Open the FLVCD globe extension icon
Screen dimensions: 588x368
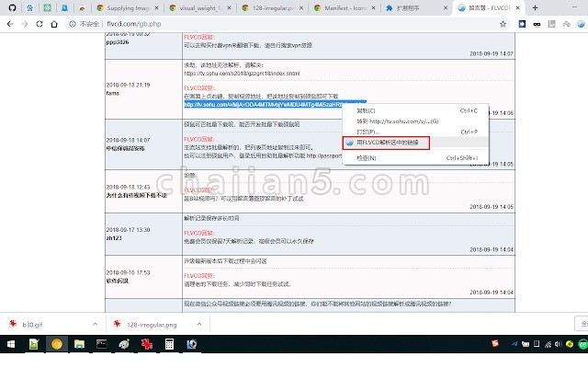581,24
